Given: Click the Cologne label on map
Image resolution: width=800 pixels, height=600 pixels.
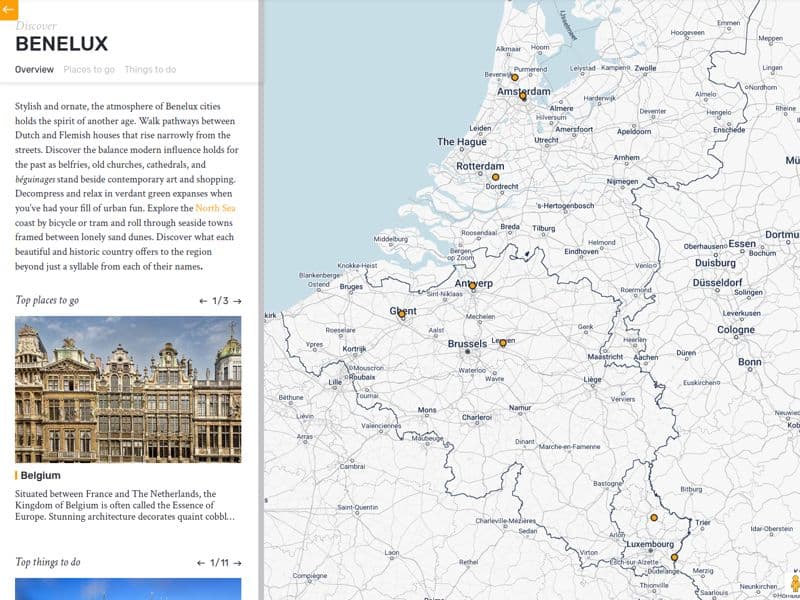Looking at the screenshot, I should (736, 330).
